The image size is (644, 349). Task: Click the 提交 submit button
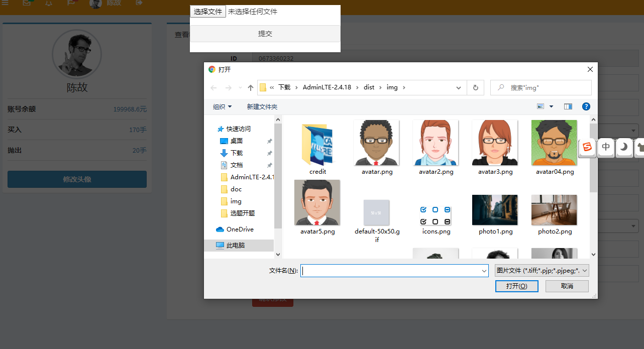(x=265, y=34)
